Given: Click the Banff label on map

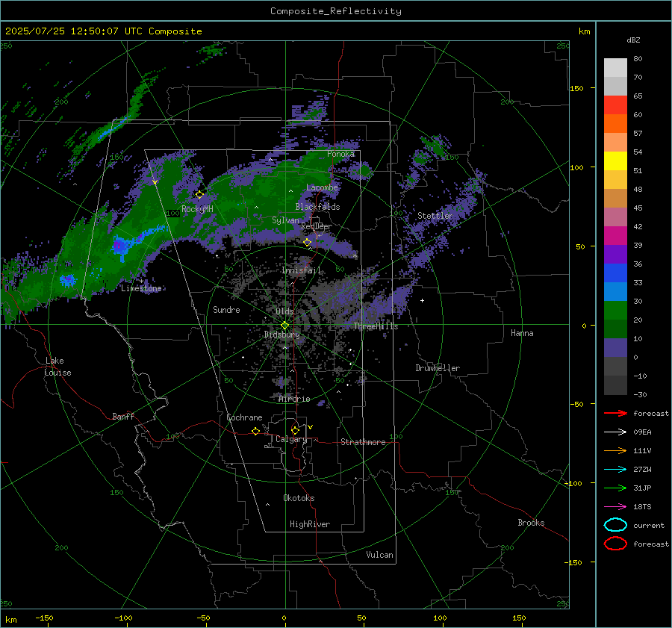Looking at the screenshot, I should coord(123,416).
